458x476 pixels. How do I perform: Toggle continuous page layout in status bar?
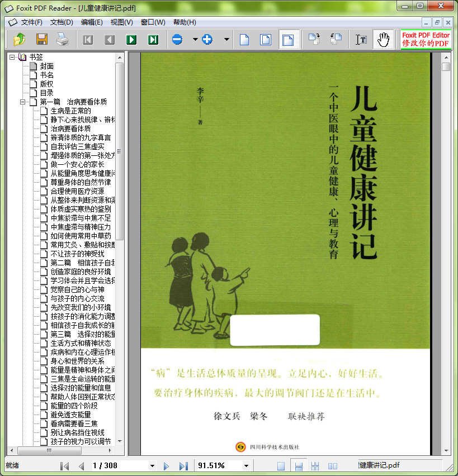299,465
